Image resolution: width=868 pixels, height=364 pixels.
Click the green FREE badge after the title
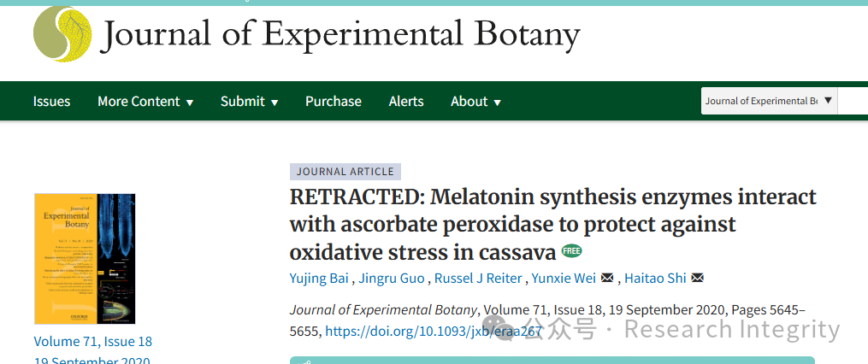[x=572, y=250]
